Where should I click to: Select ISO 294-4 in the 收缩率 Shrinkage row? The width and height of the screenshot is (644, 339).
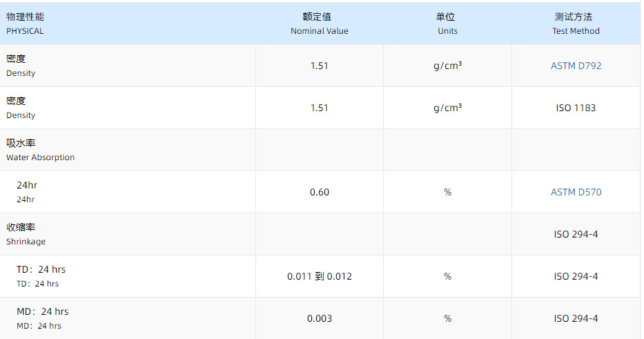(x=576, y=234)
